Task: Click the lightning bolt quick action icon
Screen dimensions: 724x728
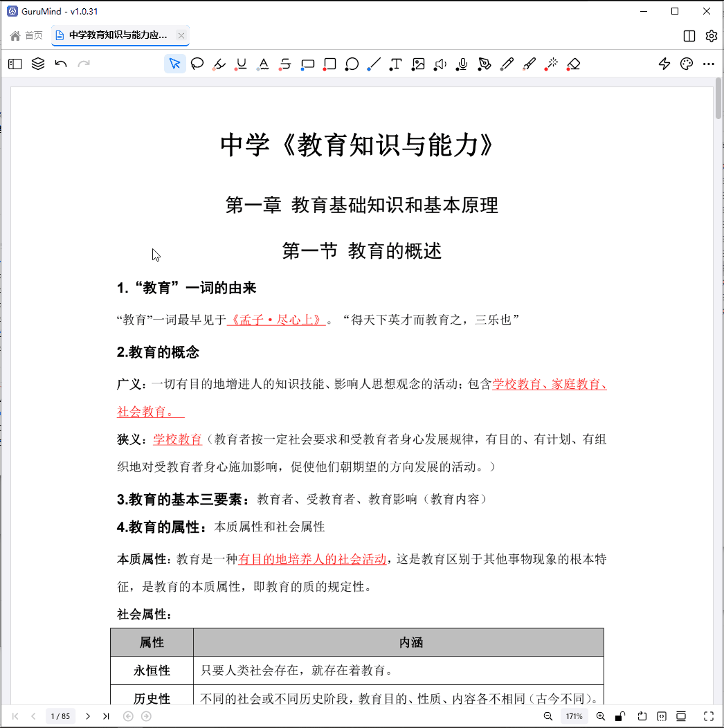Action: click(664, 64)
